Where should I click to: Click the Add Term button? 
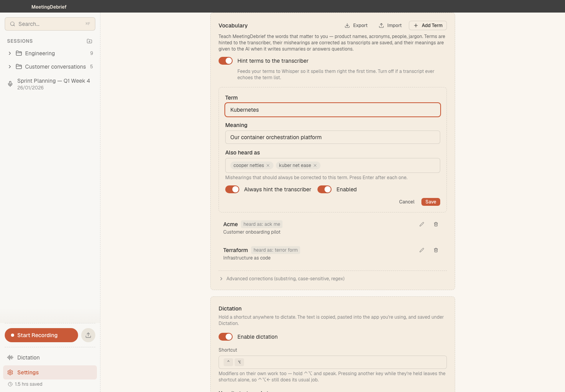coord(428,25)
